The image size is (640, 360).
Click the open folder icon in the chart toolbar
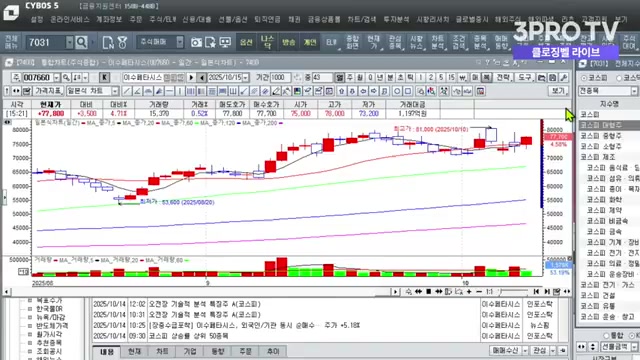[542, 78]
